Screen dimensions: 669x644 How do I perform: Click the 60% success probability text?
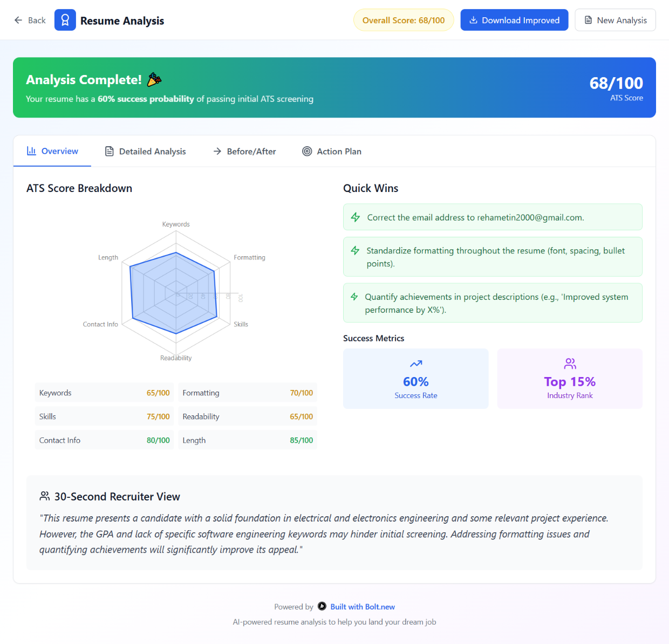point(146,99)
